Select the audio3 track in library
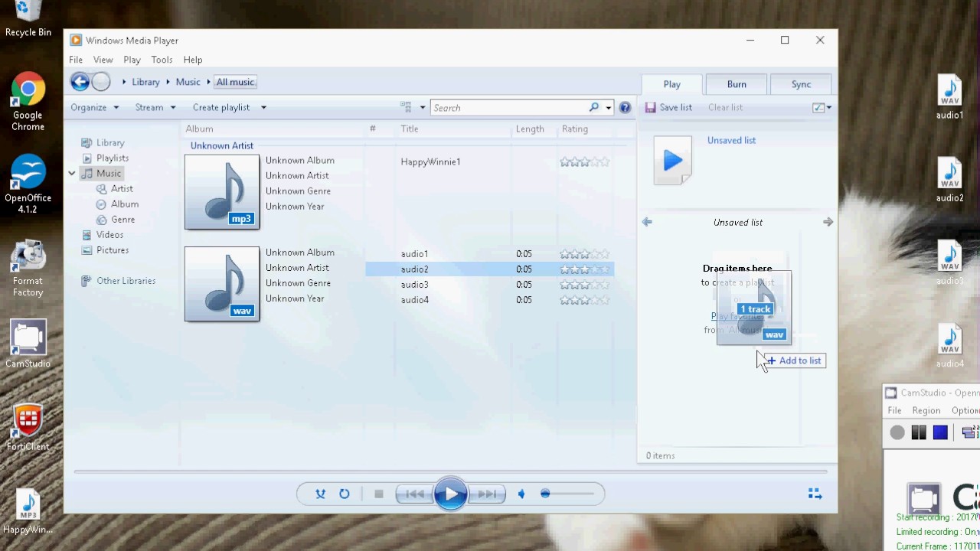 pyautogui.click(x=414, y=285)
